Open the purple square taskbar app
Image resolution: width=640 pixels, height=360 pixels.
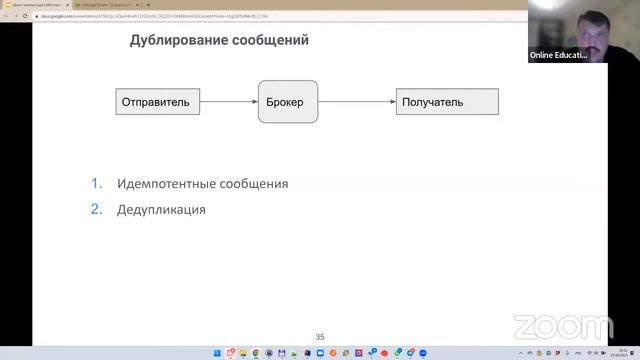tap(358, 353)
